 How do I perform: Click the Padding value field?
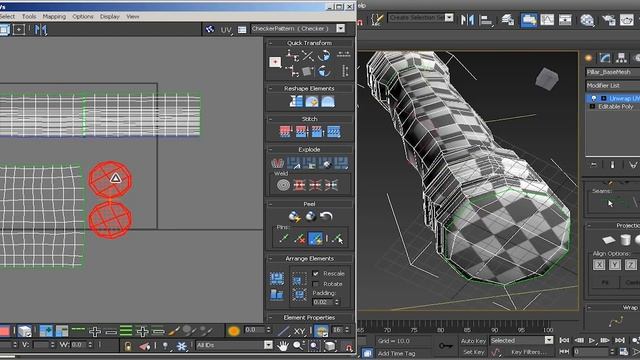(323, 302)
